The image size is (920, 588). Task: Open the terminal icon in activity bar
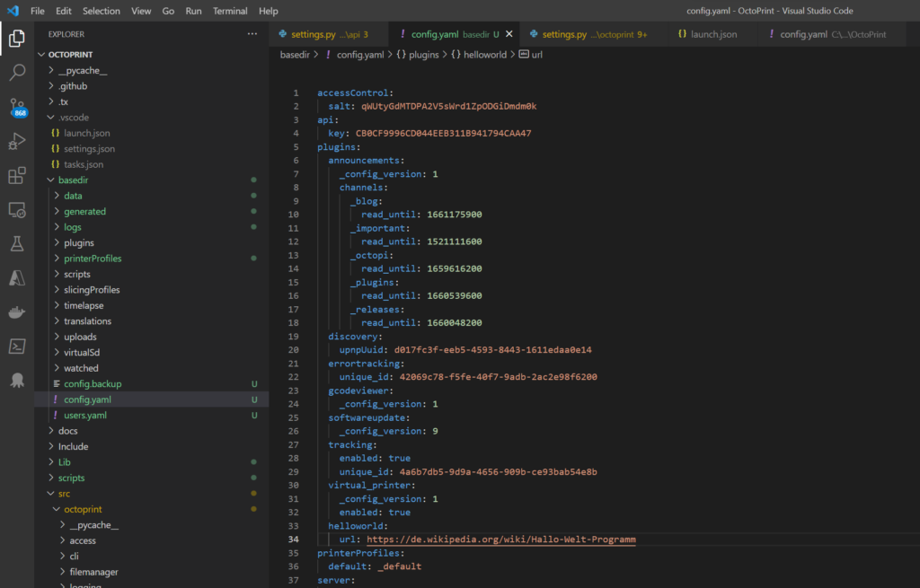17,347
